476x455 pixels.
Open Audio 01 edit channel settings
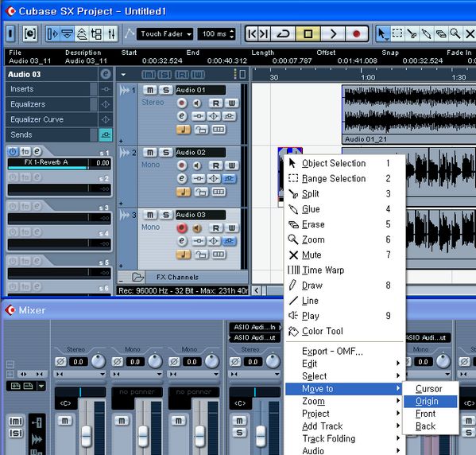point(181,116)
